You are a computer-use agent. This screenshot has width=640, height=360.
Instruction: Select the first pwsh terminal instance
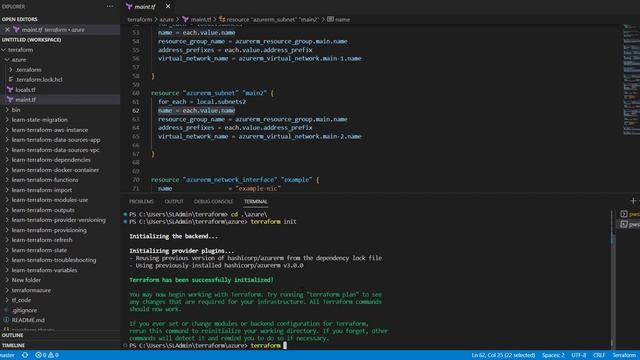tap(630, 214)
